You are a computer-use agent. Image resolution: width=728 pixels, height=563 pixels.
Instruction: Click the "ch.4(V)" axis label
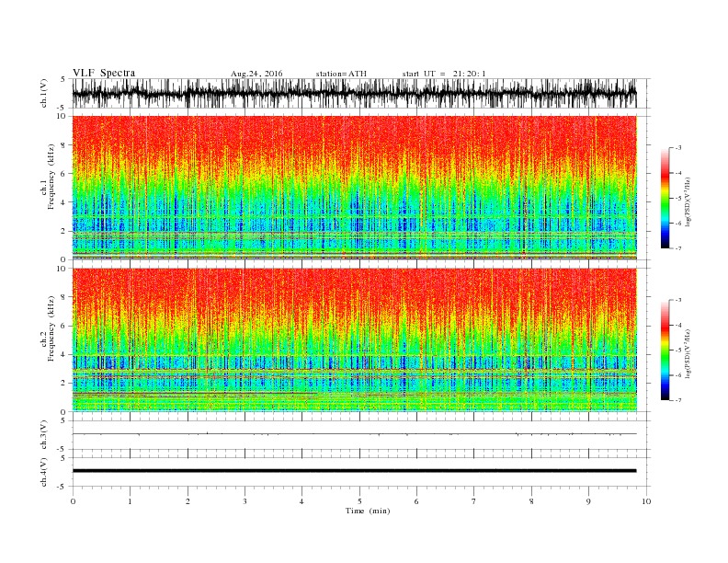[44, 472]
